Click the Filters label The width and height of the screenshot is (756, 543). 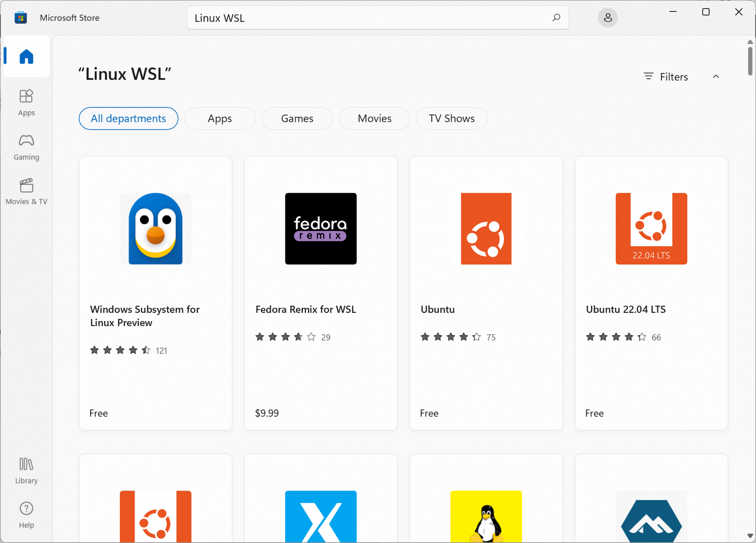pos(674,77)
